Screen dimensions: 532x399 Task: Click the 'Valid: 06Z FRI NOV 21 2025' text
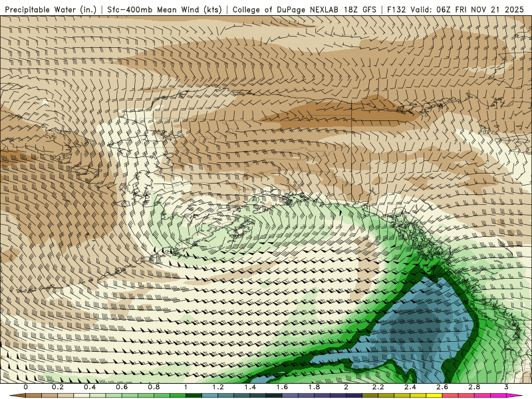click(467, 10)
